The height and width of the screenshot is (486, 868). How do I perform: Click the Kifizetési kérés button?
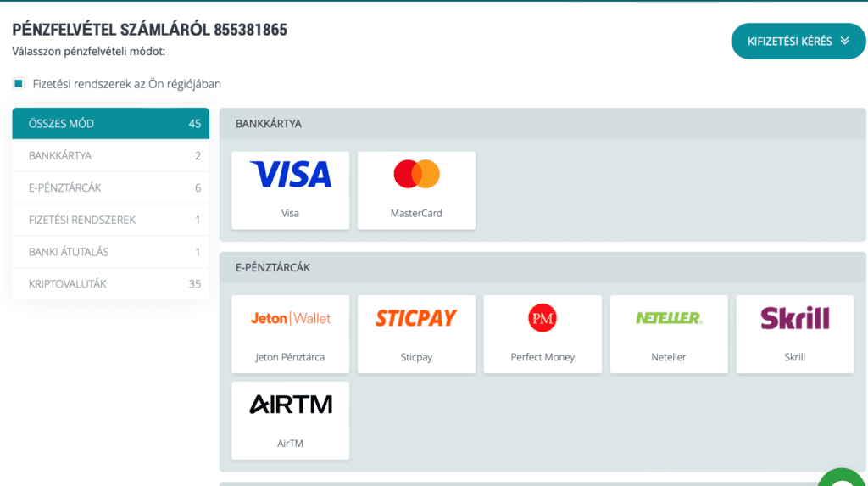tap(798, 41)
